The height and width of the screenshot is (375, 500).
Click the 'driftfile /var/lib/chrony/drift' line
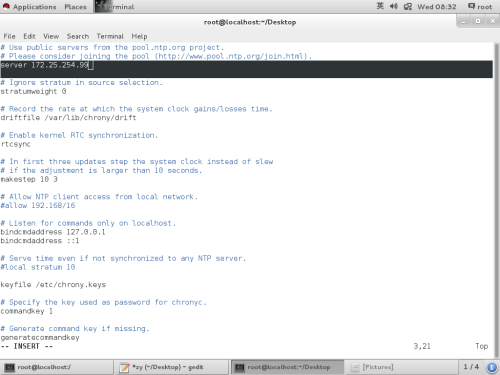68,118
